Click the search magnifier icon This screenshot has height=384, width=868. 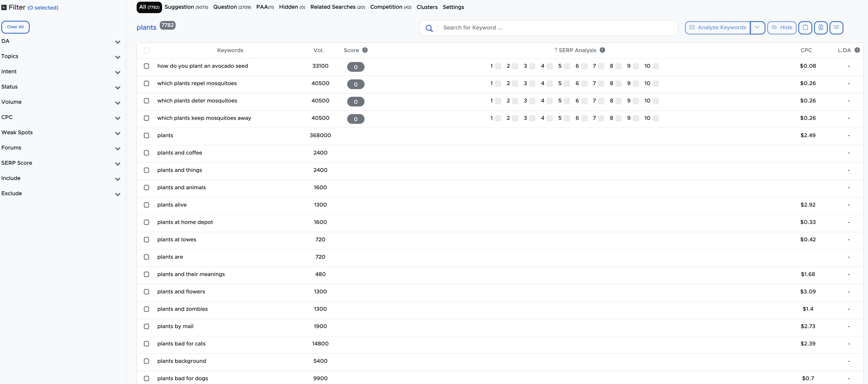click(x=428, y=27)
